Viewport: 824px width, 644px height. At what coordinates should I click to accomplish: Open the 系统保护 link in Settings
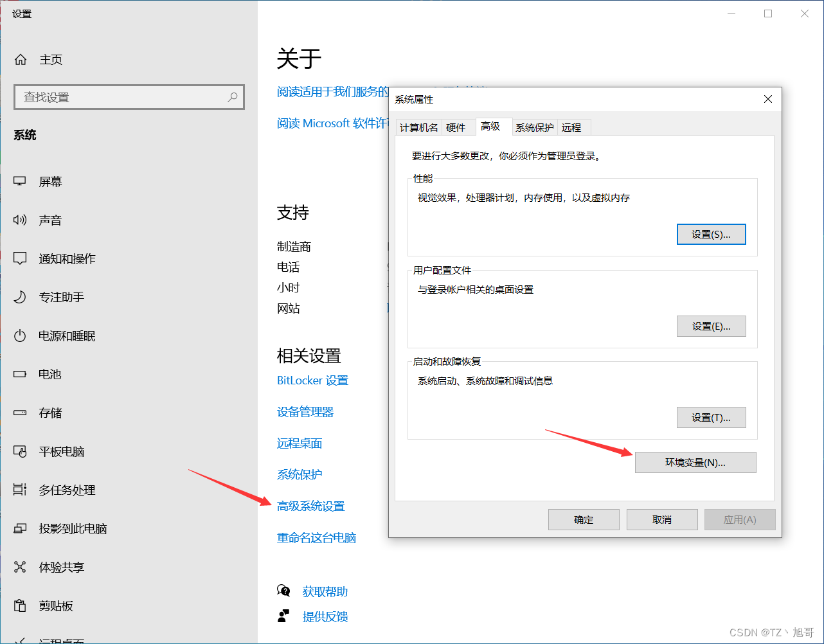coord(300,475)
